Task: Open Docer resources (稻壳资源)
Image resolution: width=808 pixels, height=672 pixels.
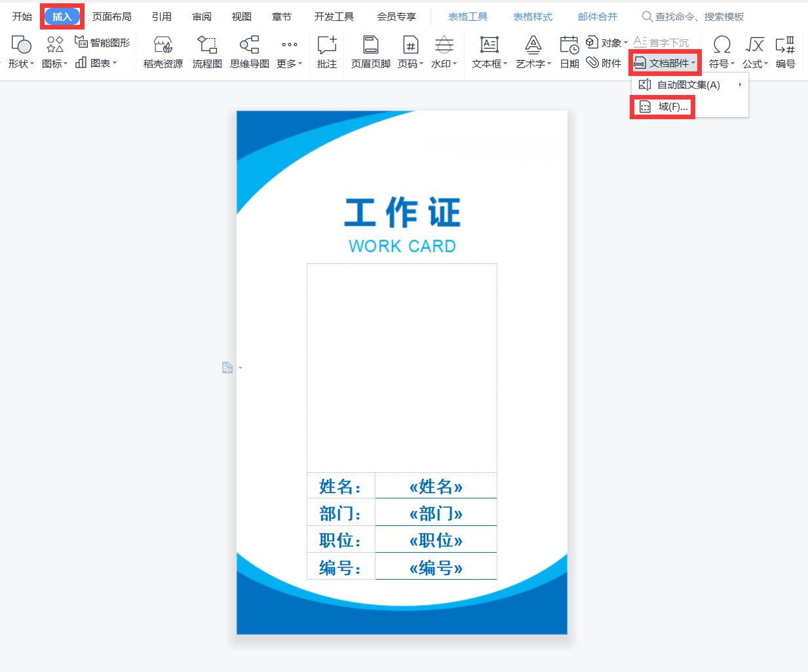Action: pos(163,52)
